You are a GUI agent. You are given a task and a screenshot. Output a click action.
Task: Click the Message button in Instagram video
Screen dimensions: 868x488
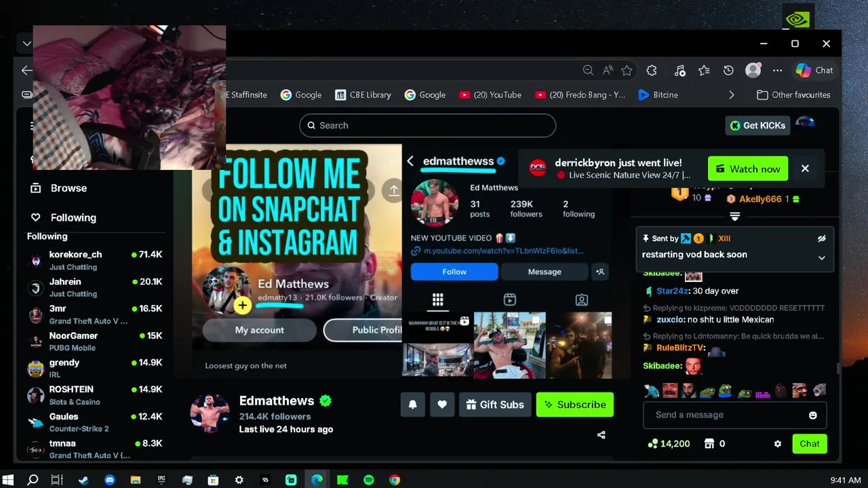545,272
